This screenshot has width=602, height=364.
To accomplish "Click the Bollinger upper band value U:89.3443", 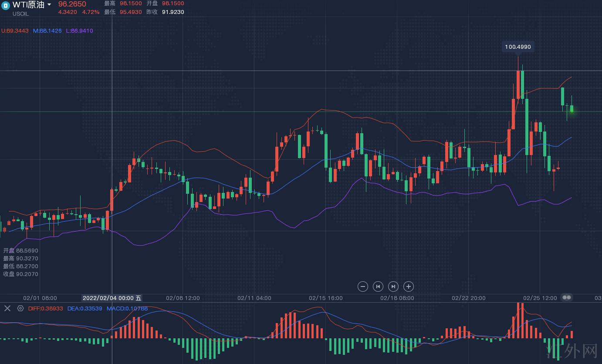I will pos(15,31).
